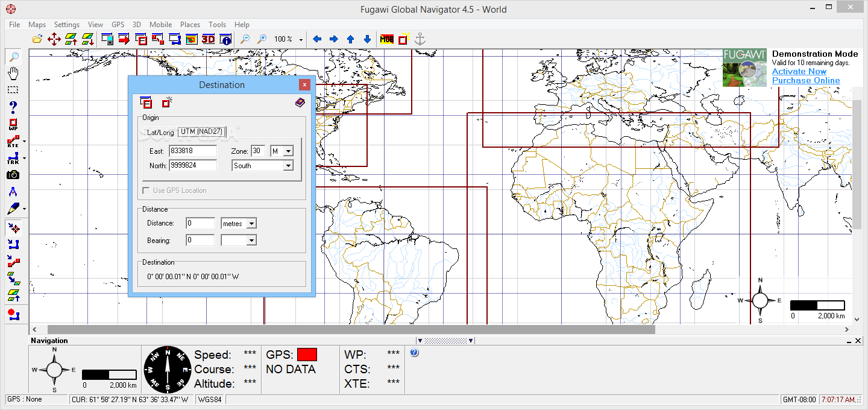The image size is (868, 410).
Task: Click the horizontal map scrollbar thumb
Action: pyautogui.click(x=351, y=330)
